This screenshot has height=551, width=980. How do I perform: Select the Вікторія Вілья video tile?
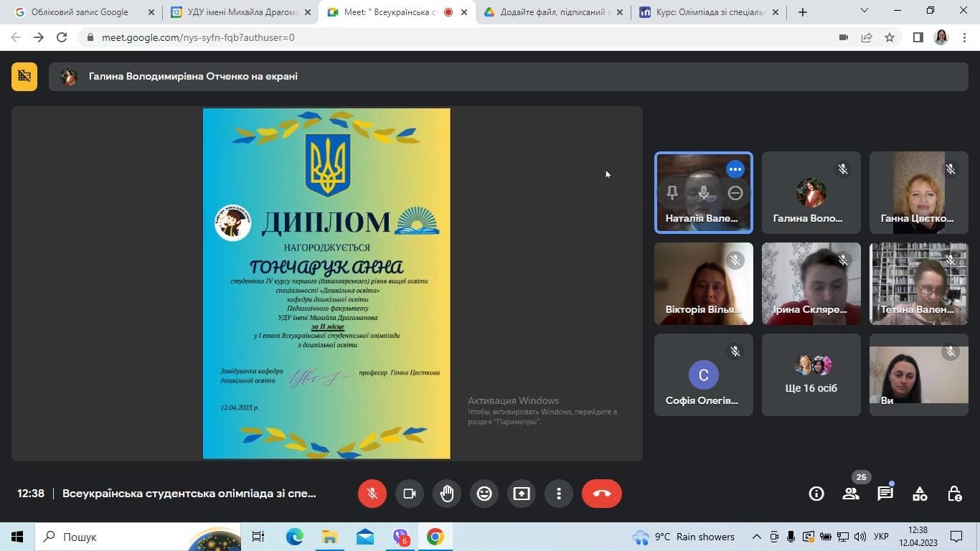coord(704,284)
